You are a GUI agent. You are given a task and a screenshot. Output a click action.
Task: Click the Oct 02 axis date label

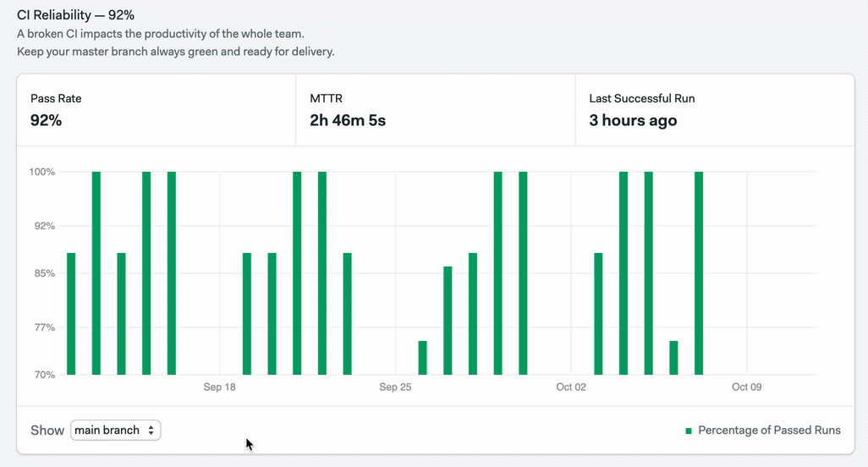click(571, 387)
